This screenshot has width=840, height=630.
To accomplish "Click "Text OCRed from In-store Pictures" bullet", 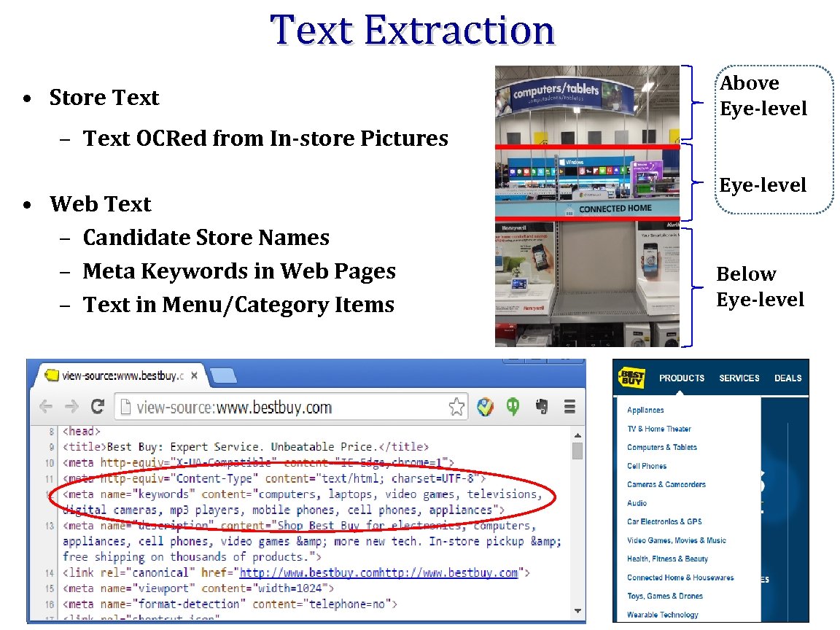I will pos(265,139).
